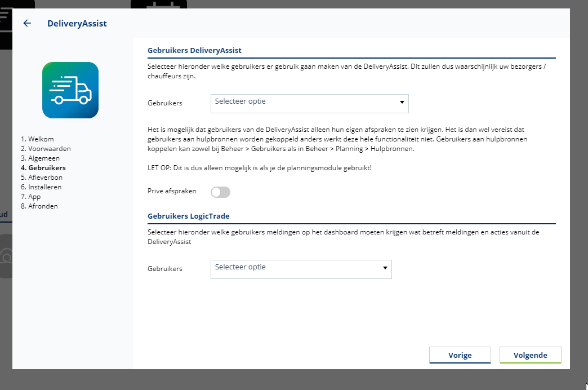Screen dimensions: 588x390
Task: Click the Vorige button
Action: pyautogui.click(x=460, y=355)
